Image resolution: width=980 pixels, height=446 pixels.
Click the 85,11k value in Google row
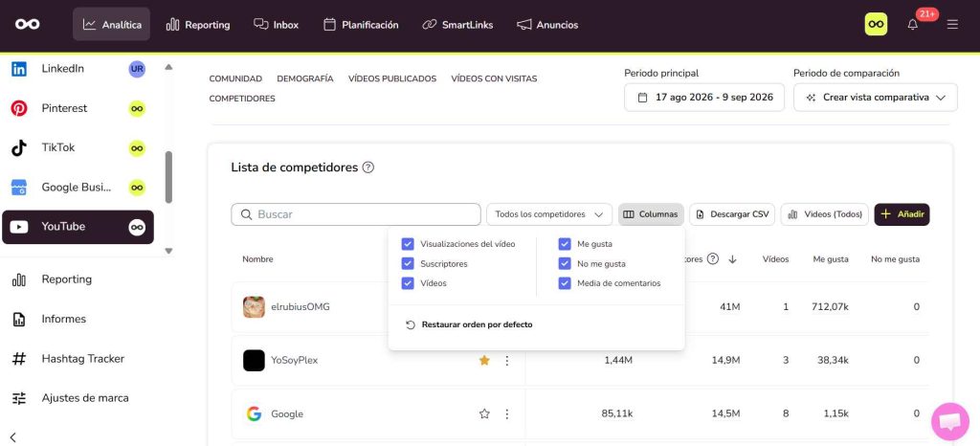point(617,413)
